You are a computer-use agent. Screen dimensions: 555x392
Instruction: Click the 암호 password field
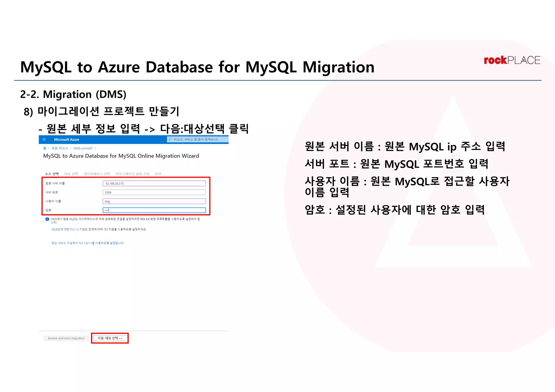tap(154, 210)
